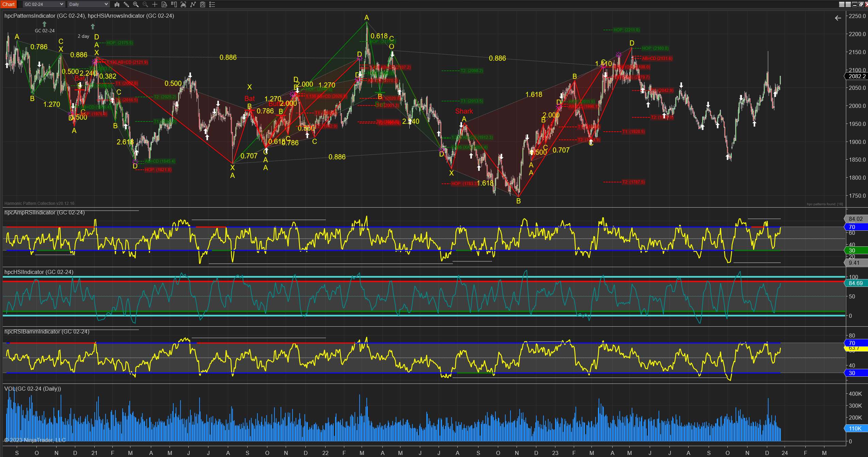Screen dimensions: 868x457
Task: Click hpcAmpRSIIndicator panel label
Action: pos(44,213)
